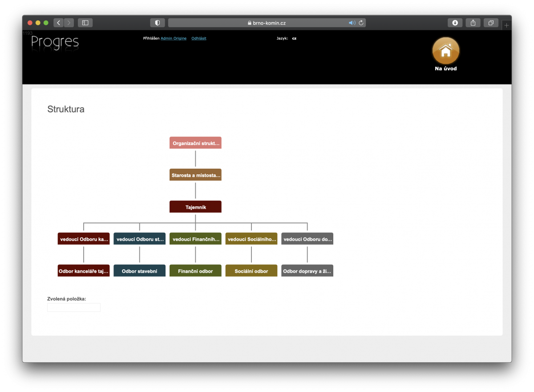
Task: Toggle the Safari sidebar button
Action: pyautogui.click(x=85, y=23)
